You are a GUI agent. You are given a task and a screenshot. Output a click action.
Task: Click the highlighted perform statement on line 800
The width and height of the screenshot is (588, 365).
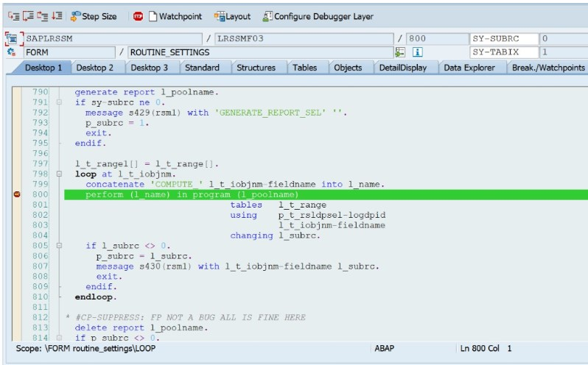click(192, 195)
